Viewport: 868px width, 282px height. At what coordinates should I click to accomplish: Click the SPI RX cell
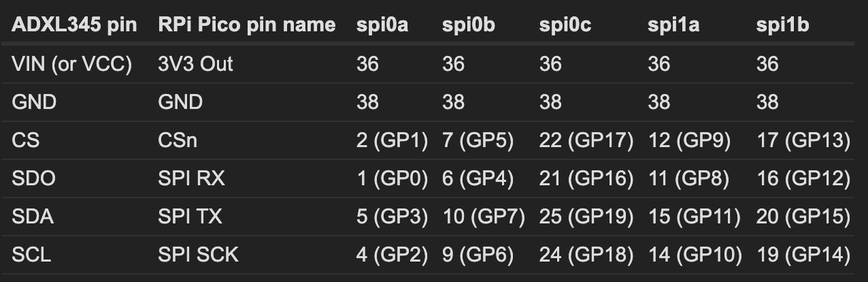point(191,178)
